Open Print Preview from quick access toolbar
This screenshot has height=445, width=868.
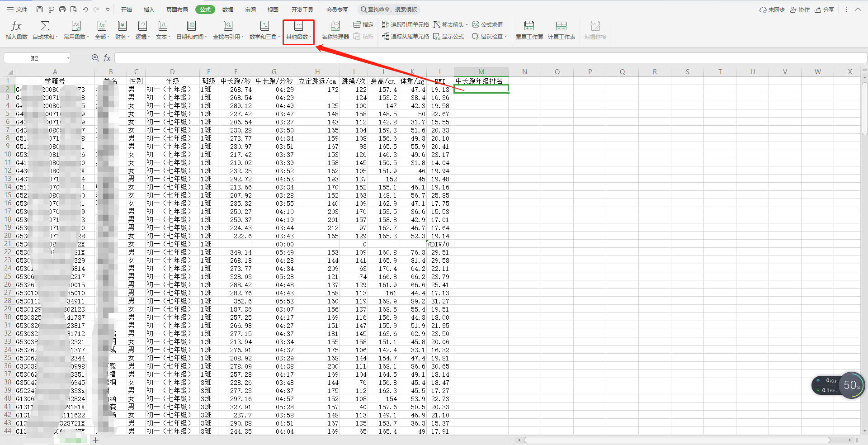[x=74, y=9]
